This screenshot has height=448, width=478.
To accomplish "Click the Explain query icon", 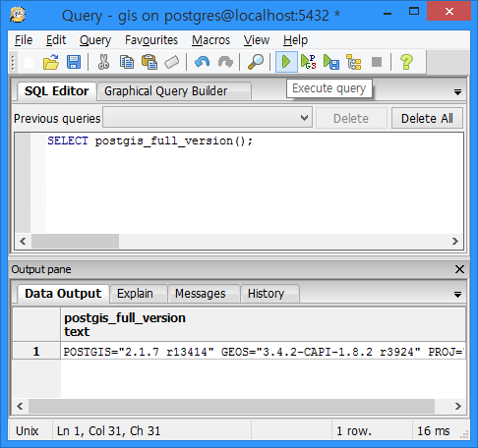I will coord(354,62).
